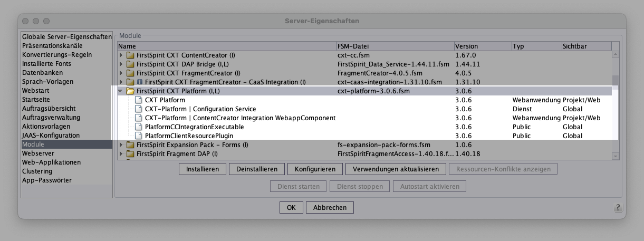644x241 pixels.
Task: Open Startseite section
Action: [x=67, y=100]
